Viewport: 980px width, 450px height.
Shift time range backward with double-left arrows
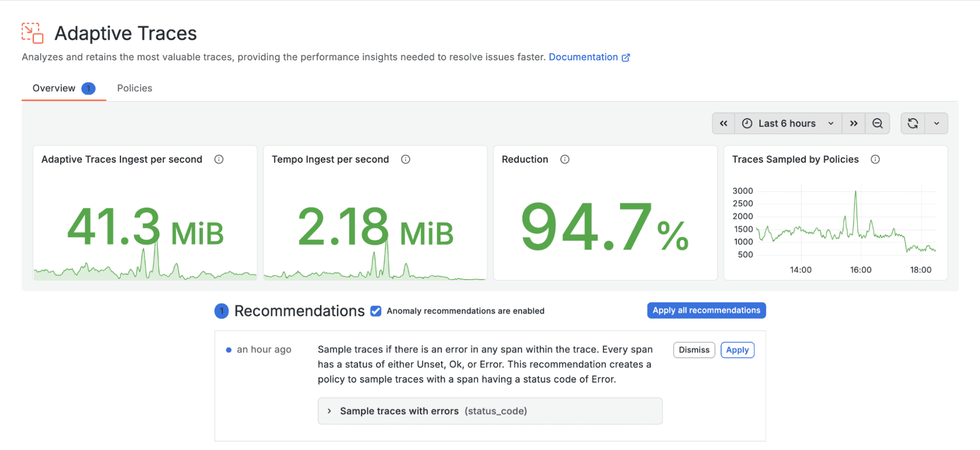(724, 124)
